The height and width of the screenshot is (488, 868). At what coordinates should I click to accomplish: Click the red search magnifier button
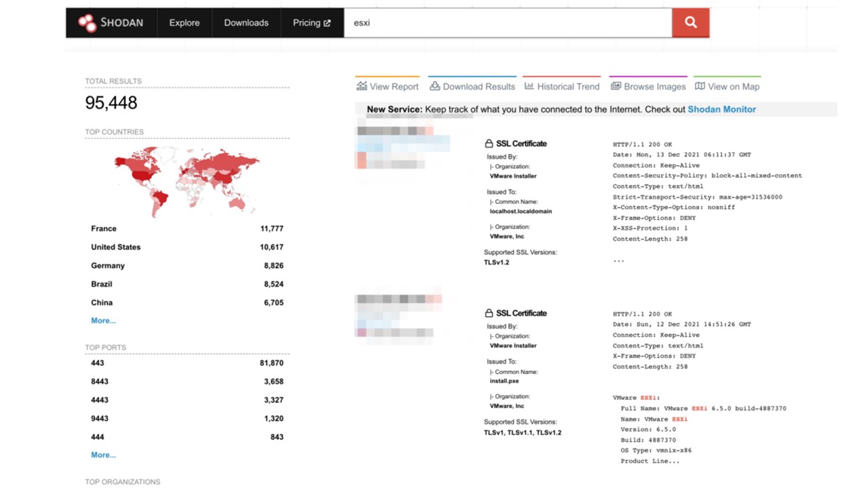click(690, 22)
